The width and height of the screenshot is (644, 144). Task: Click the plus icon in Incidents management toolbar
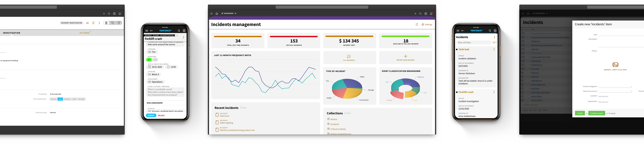(415, 14)
